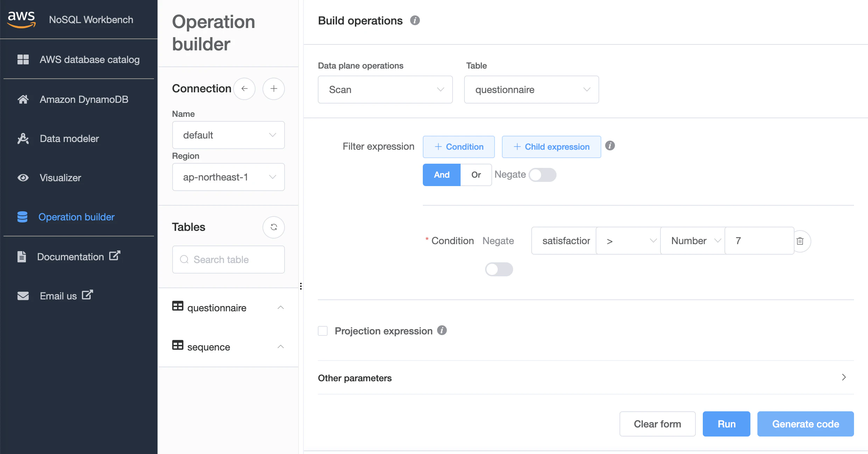868x454 pixels.
Task: Click the back arrow icon beside Connection
Action: pyautogui.click(x=244, y=89)
